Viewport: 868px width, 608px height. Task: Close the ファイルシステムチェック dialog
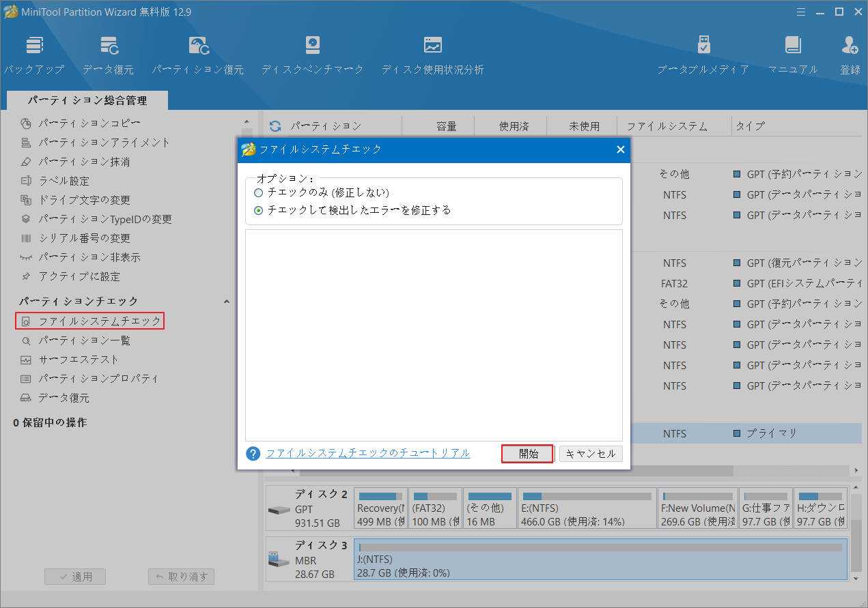tap(620, 149)
